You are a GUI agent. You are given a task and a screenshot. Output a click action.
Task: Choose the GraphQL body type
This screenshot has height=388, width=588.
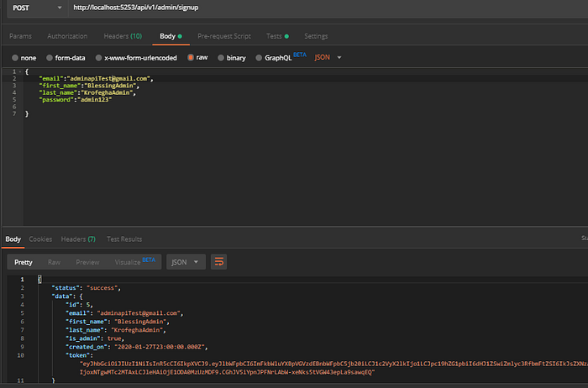259,58
